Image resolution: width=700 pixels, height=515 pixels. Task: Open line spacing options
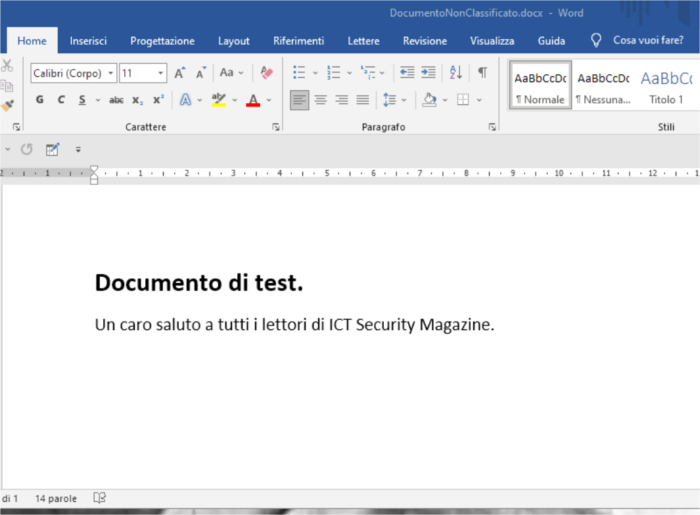click(390, 100)
